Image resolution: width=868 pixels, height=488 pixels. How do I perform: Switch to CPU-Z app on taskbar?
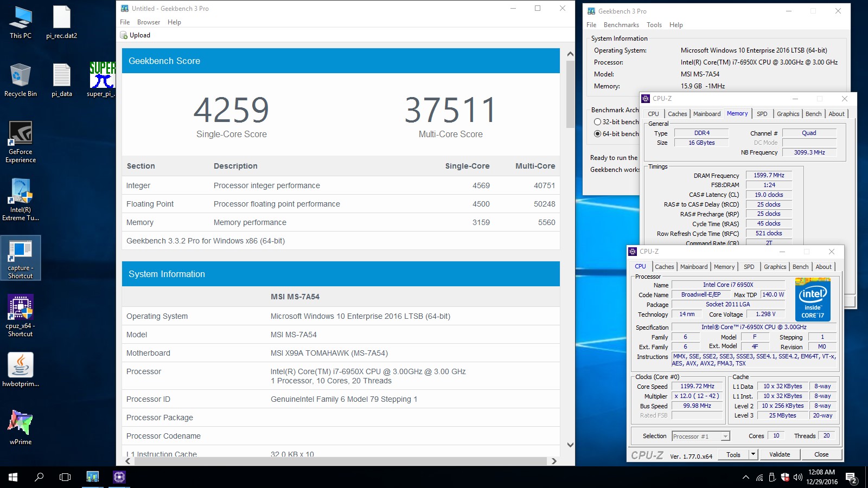pyautogui.click(x=119, y=477)
